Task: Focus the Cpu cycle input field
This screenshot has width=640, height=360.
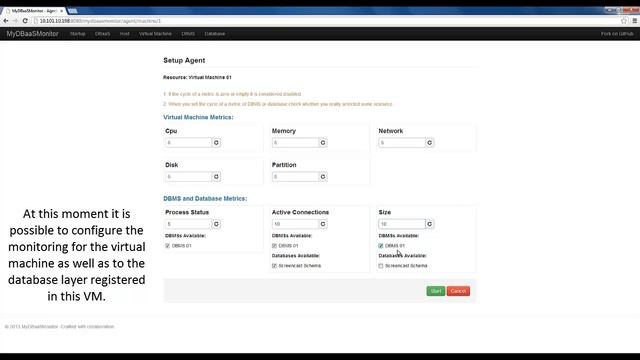Action: coord(189,142)
